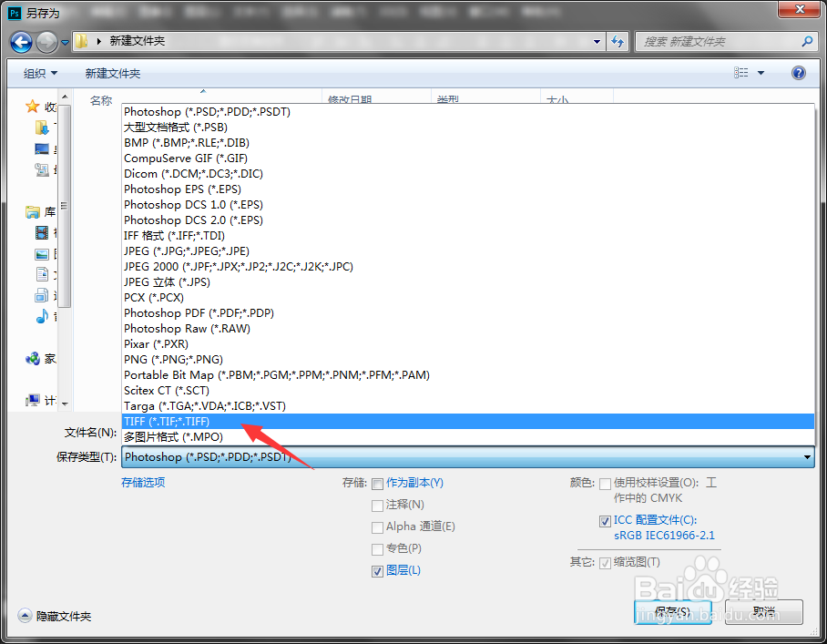Click the recent places icon in sidebar

coord(42,169)
